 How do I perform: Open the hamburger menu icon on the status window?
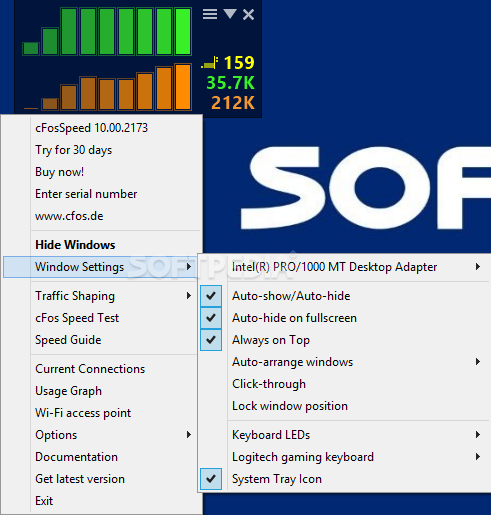[x=210, y=14]
